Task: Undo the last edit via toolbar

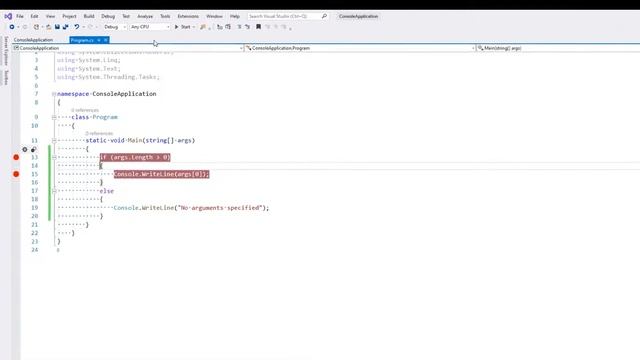Action: pos(76,27)
